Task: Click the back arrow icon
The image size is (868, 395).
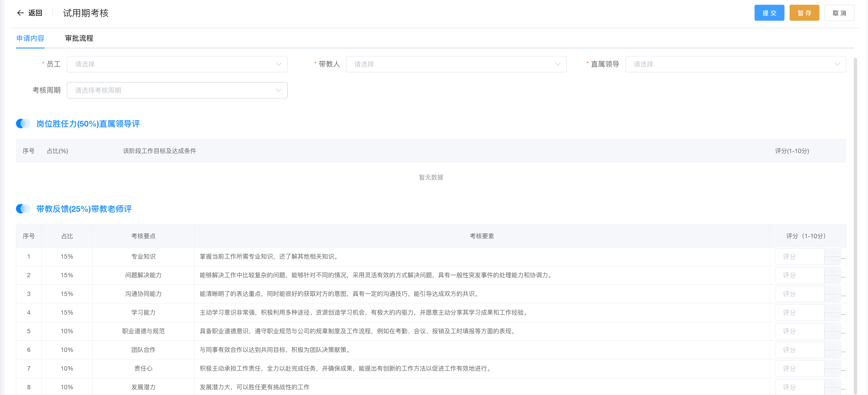Action: [x=20, y=13]
